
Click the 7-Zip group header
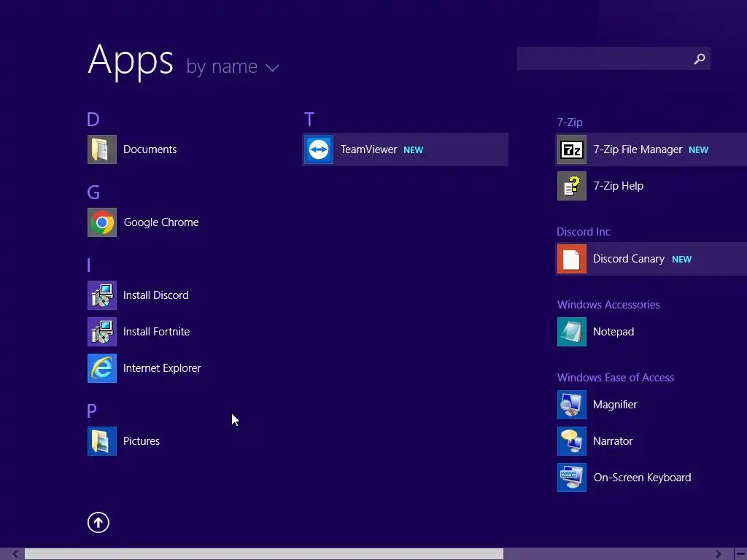[x=570, y=122]
